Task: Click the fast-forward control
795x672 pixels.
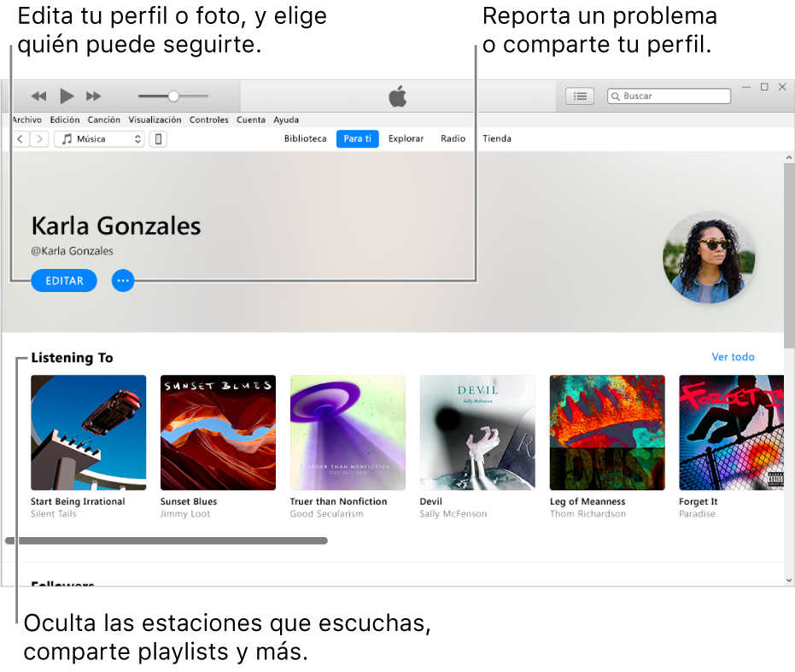Action: pyautogui.click(x=94, y=96)
